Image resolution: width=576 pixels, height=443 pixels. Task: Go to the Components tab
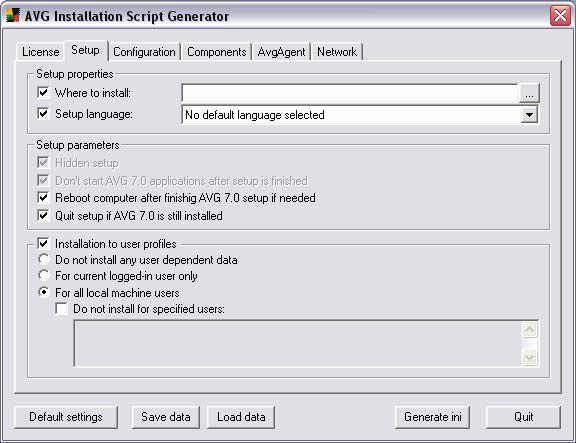tap(216, 52)
